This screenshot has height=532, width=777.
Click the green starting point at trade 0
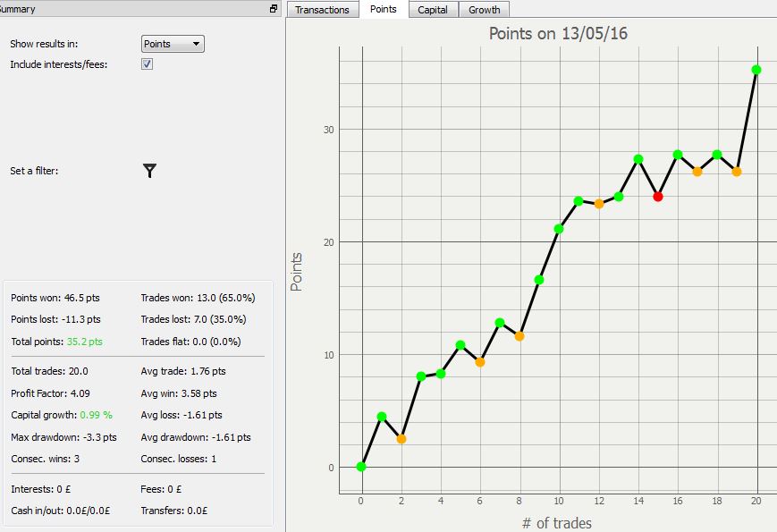pyautogui.click(x=361, y=467)
